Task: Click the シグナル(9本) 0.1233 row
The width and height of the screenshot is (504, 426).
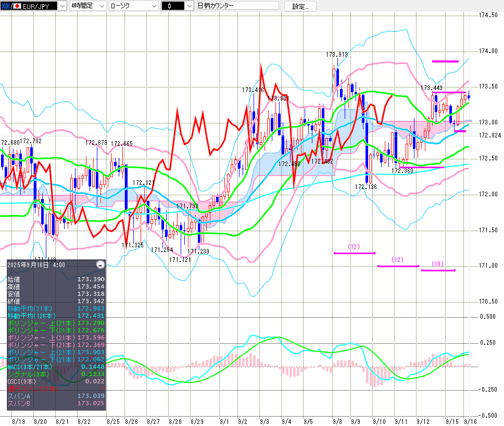Action: [x=56, y=374]
